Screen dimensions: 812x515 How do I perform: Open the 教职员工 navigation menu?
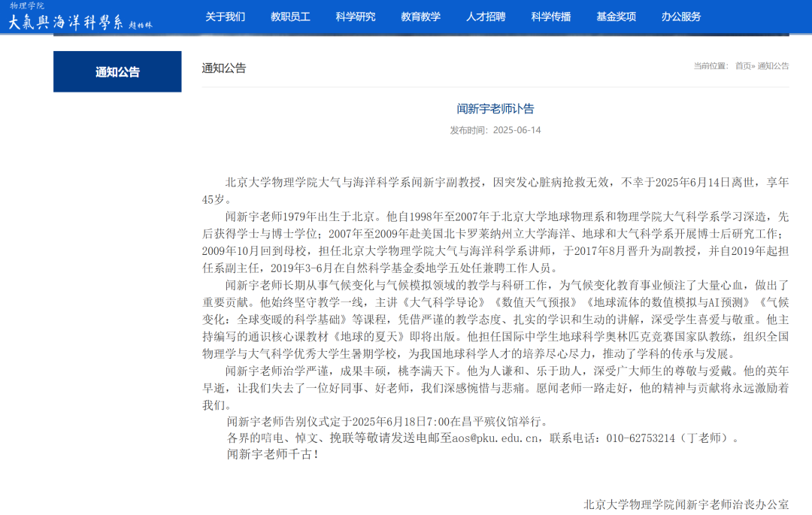pos(290,17)
